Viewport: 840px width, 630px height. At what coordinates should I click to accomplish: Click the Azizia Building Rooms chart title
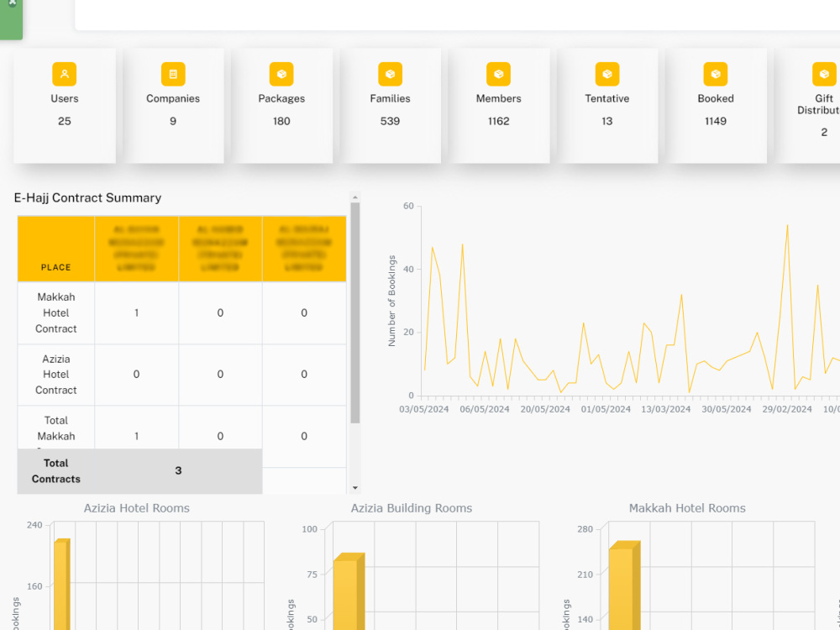412,508
